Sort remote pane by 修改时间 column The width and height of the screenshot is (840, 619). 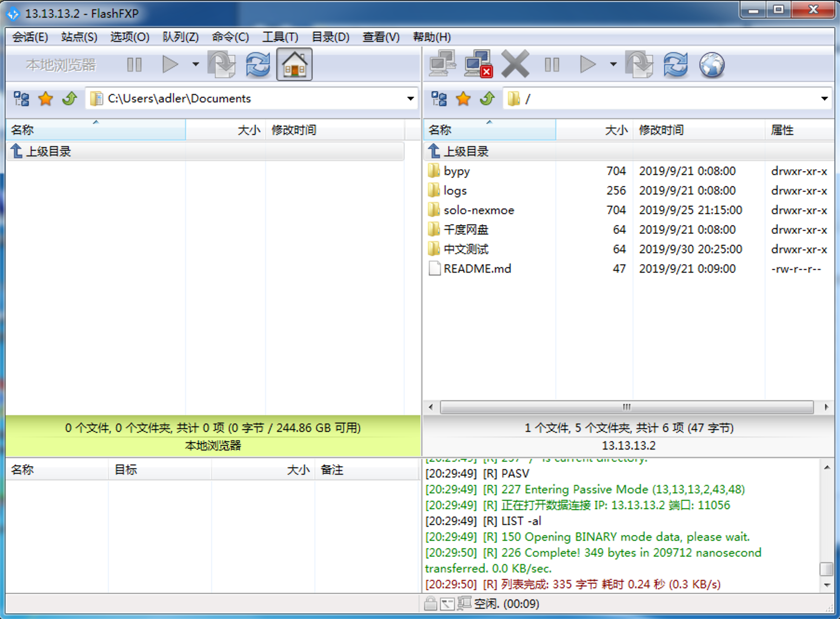[699, 130]
